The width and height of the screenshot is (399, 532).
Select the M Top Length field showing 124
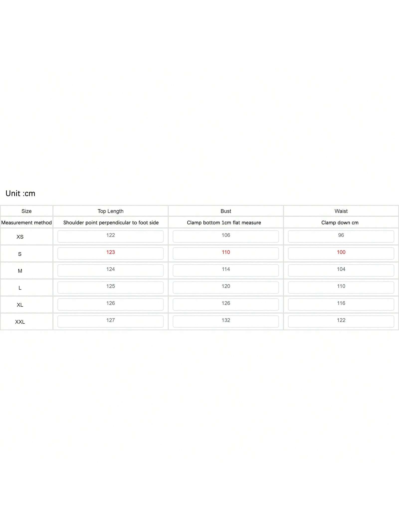click(110, 270)
